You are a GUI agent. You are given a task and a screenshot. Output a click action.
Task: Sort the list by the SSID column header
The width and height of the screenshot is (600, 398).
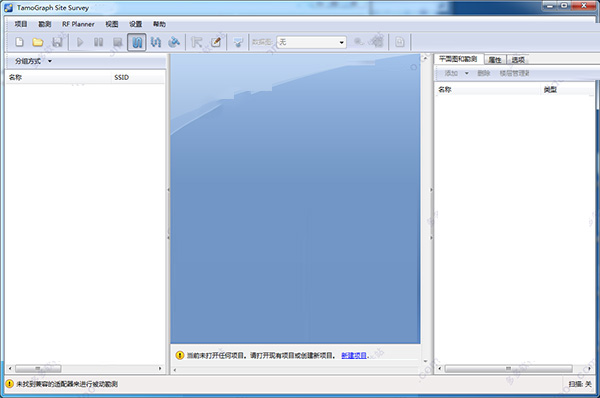139,77
